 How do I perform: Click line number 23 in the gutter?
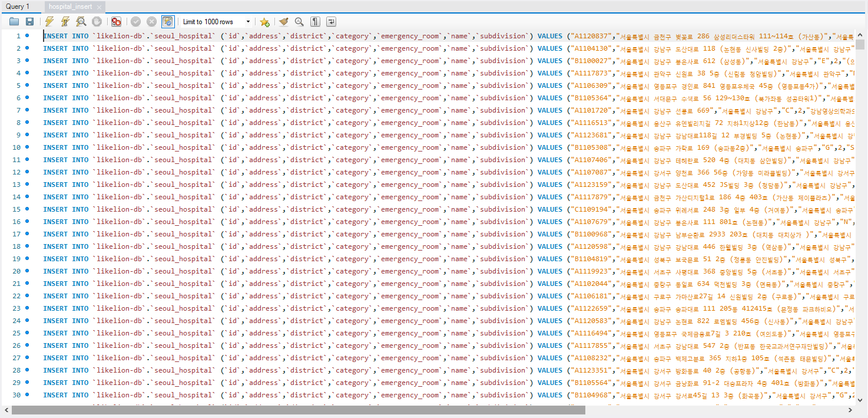pos(16,308)
